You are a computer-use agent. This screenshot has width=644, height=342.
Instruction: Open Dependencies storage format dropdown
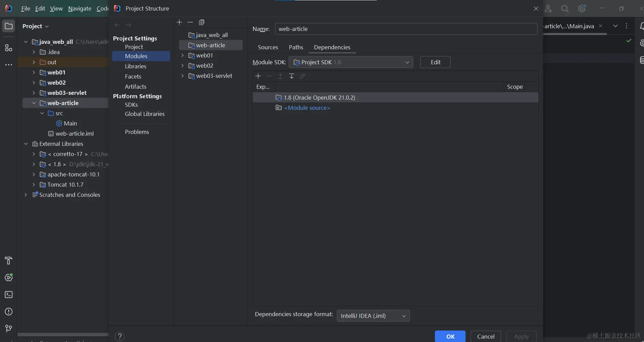click(373, 316)
